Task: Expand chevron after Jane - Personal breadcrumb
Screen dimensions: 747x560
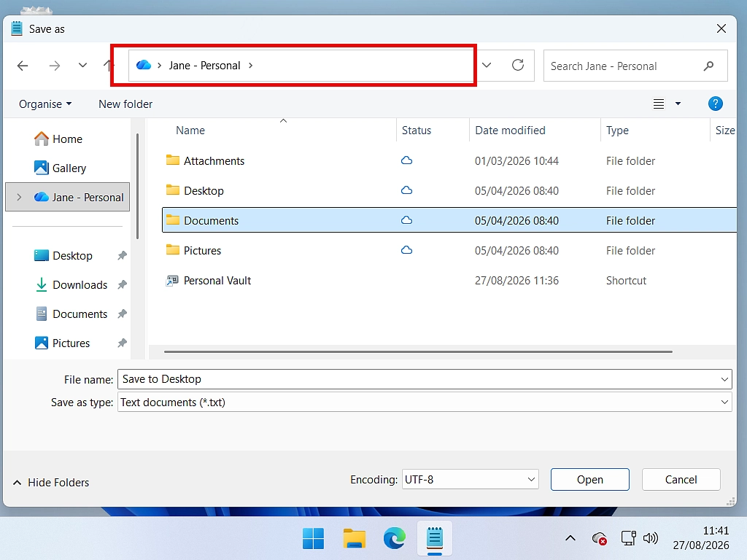Action: [x=251, y=65]
